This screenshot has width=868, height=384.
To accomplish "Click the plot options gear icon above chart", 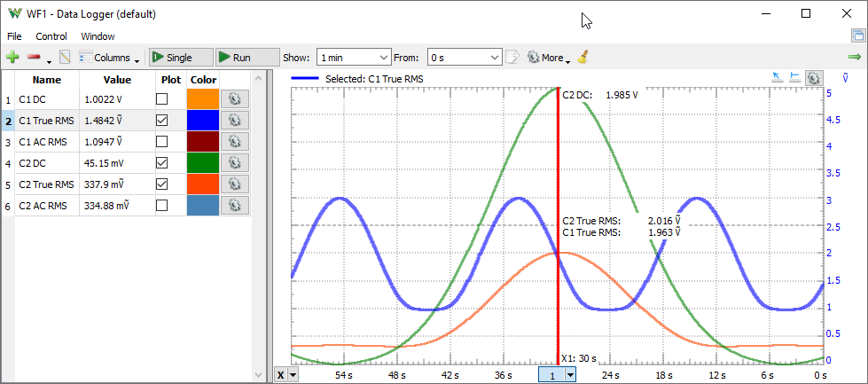I will pyautogui.click(x=813, y=79).
